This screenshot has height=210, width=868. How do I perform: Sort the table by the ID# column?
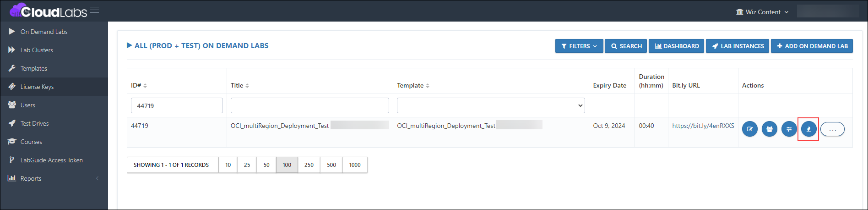pyautogui.click(x=139, y=85)
